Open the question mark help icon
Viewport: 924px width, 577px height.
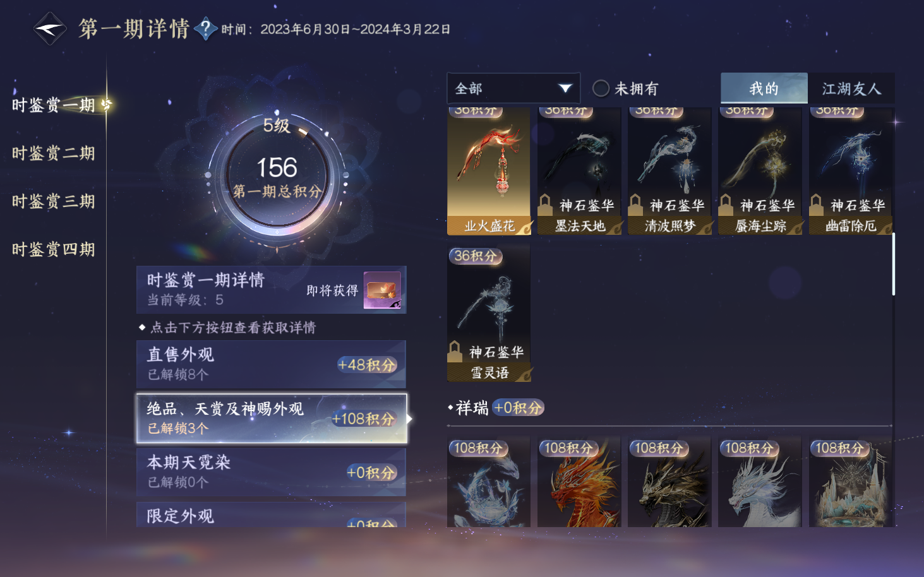point(206,29)
